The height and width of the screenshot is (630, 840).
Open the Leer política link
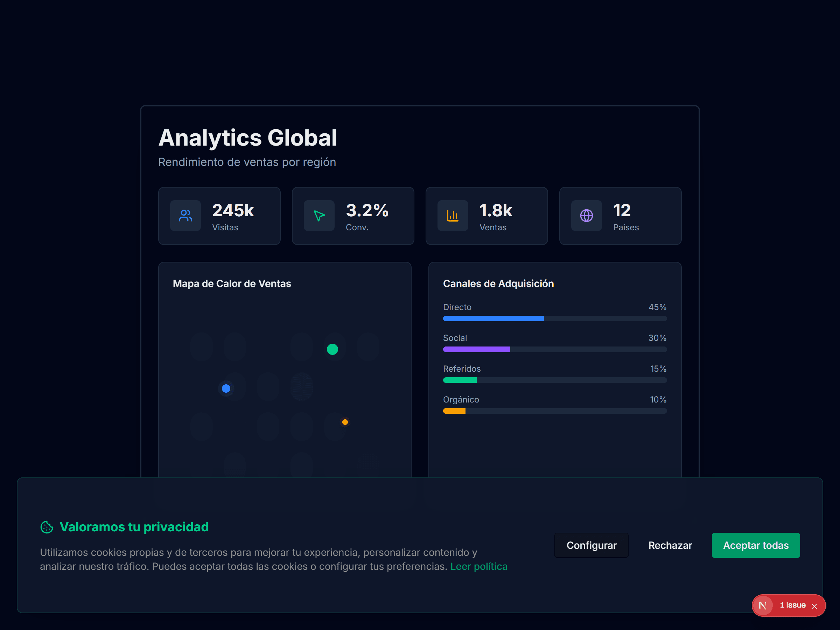(x=479, y=566)
